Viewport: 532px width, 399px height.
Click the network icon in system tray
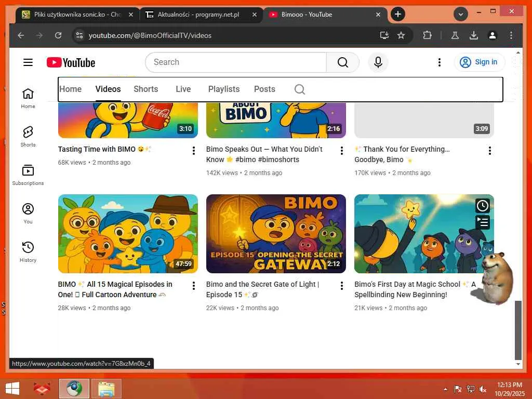(x=470, y=389)
